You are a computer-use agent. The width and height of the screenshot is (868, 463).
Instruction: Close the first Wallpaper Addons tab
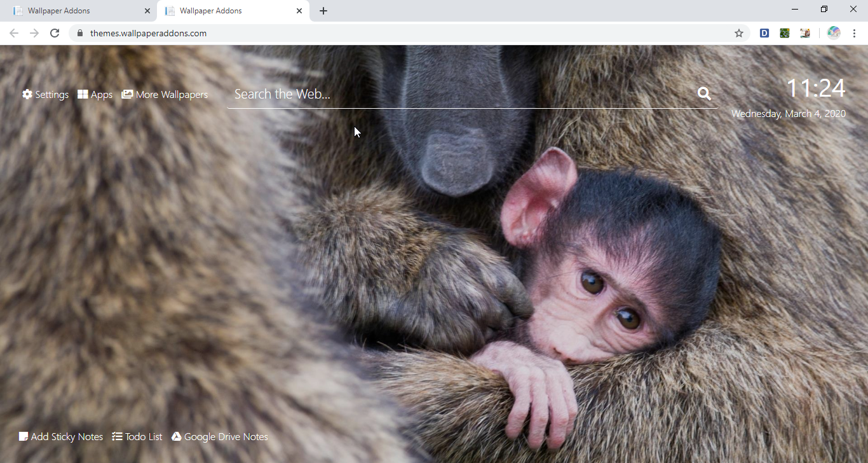[147, 11]
